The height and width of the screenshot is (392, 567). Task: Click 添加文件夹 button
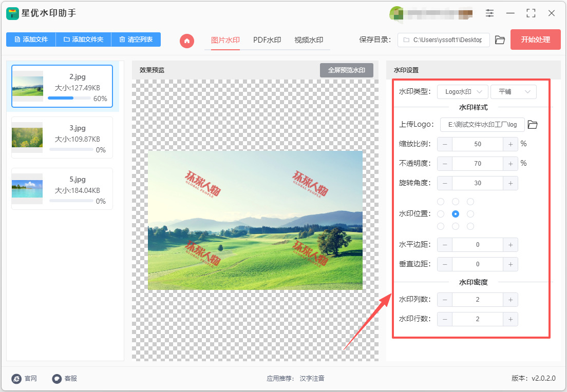click(x=84, y=40)
